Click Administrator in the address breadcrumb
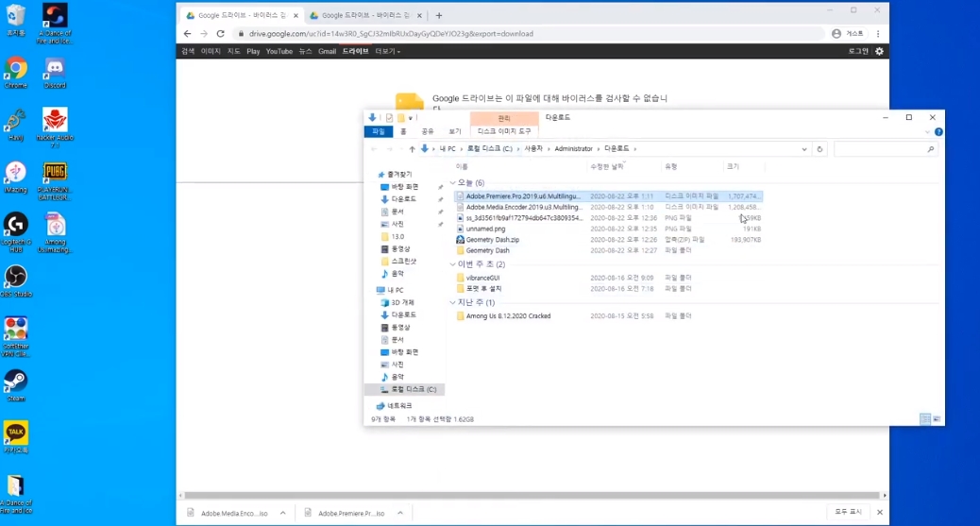 point(573,149)
